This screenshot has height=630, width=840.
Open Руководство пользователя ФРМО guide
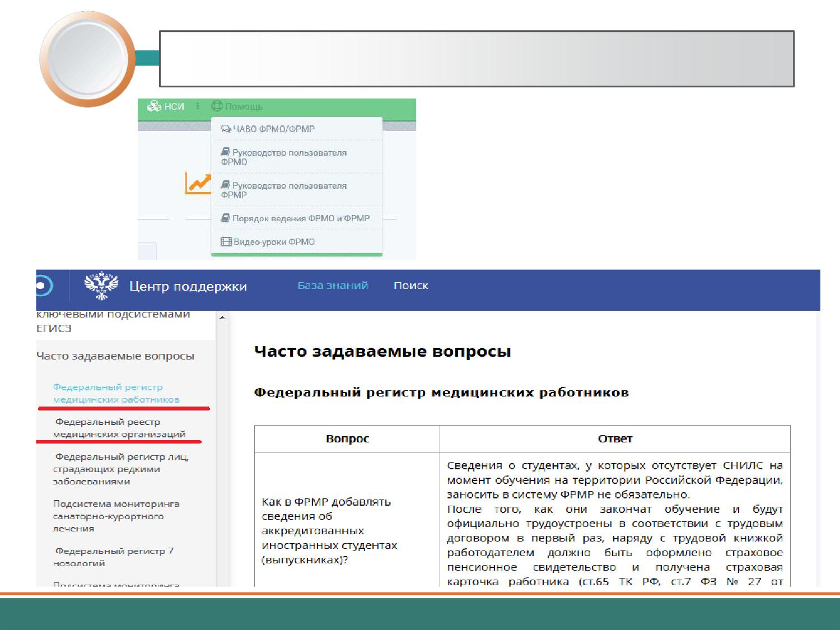click(x=283, y=157)
